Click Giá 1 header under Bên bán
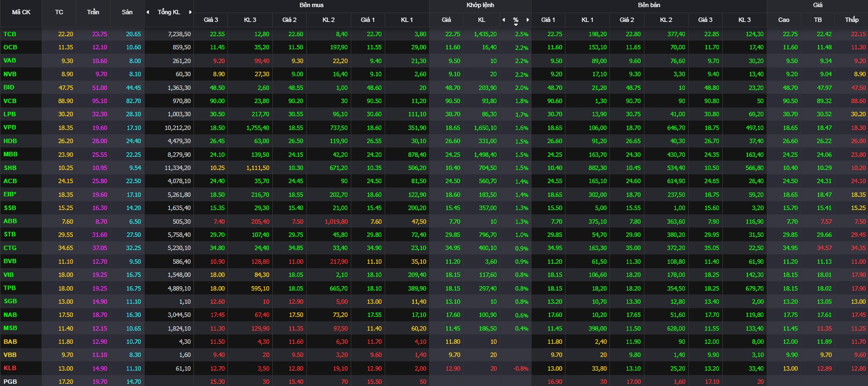The height and width of the screenshot is (386, 868). click(x=548, y=20)
